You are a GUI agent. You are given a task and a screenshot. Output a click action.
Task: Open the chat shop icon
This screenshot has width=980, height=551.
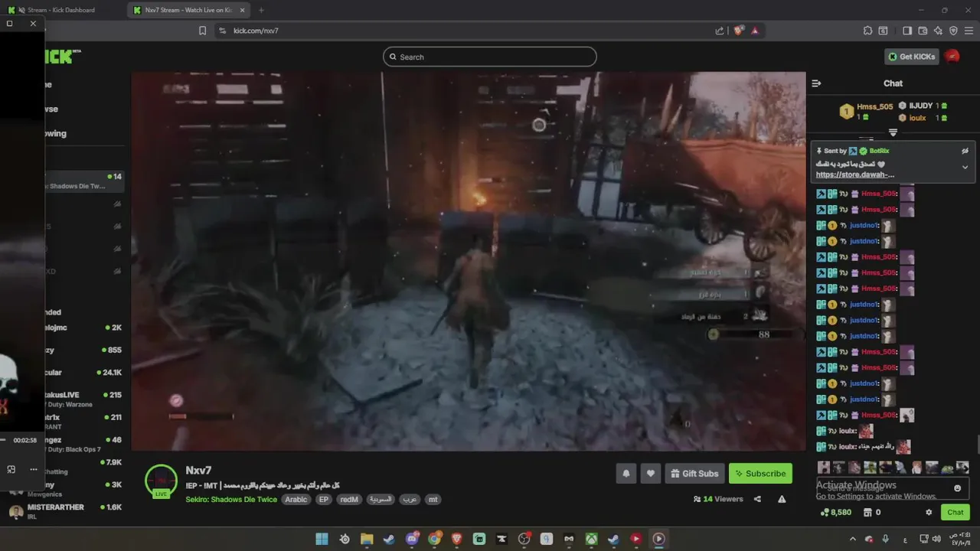click(x=868, y=513)
